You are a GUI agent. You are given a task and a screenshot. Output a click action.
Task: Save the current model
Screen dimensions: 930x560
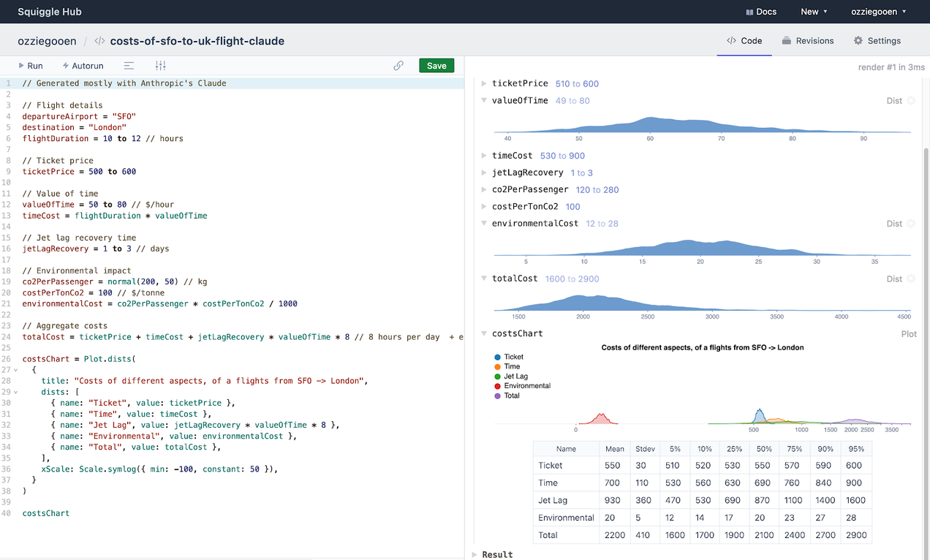(x=436, y=65)
